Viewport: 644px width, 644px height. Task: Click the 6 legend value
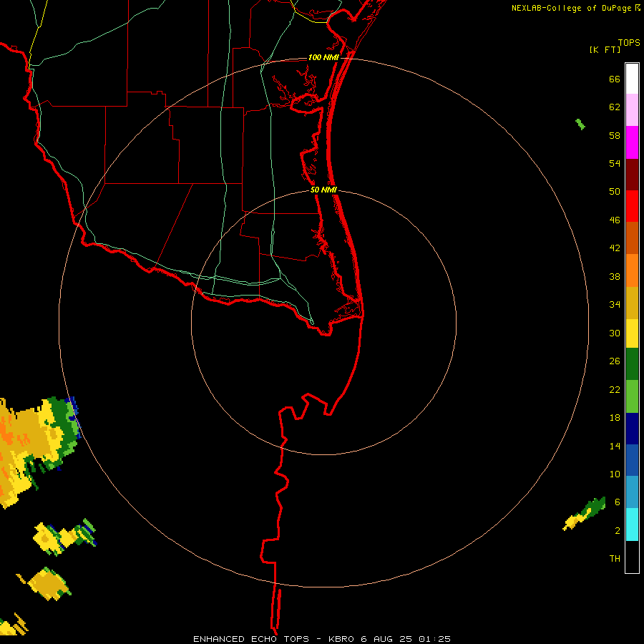(x=618, y=502)
